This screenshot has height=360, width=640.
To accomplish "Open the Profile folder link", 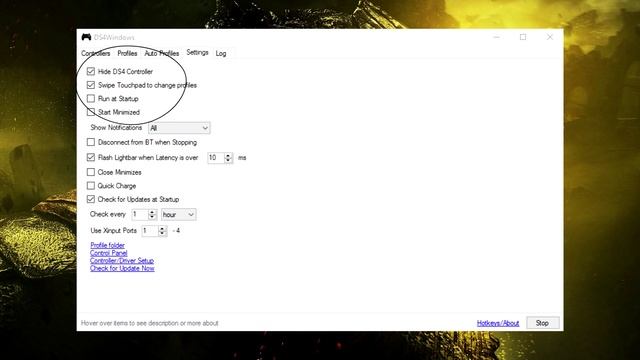I will pyautogui.click(x=107, y=245).
